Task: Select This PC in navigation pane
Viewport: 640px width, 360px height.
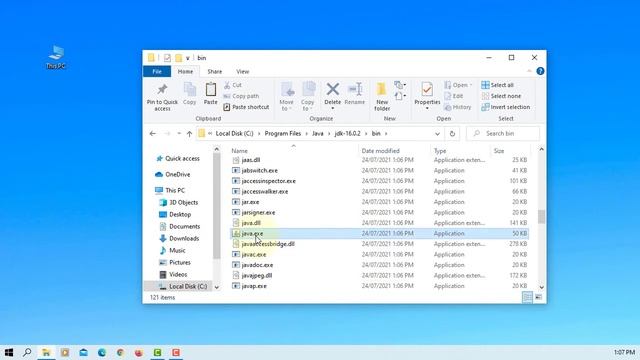Action: pyautogui.click(x=170, y=190)
